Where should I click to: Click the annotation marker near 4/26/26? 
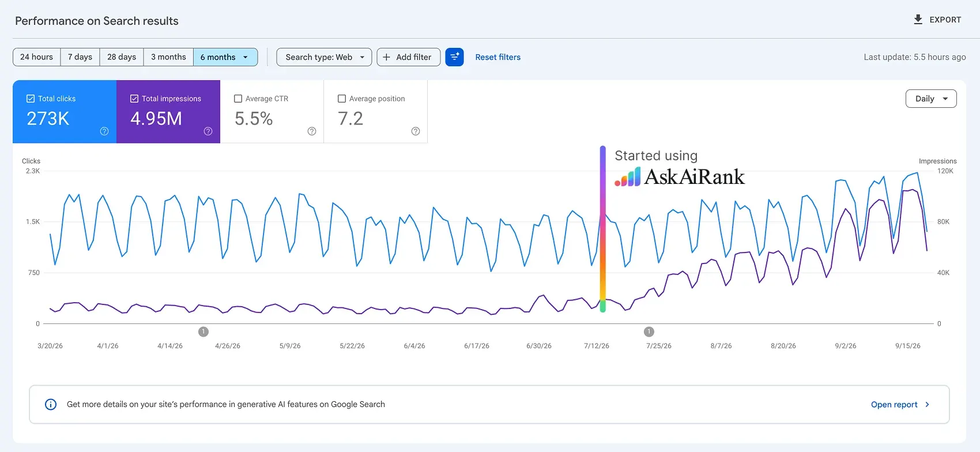[x=203, y=332]
